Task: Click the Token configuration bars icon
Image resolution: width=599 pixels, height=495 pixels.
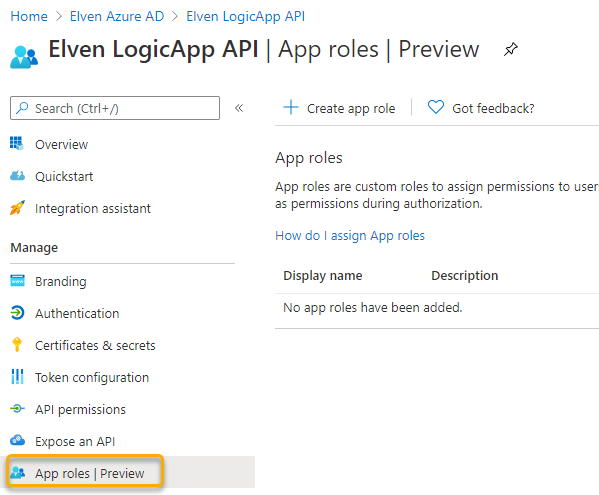Action: tap(17, 377)
